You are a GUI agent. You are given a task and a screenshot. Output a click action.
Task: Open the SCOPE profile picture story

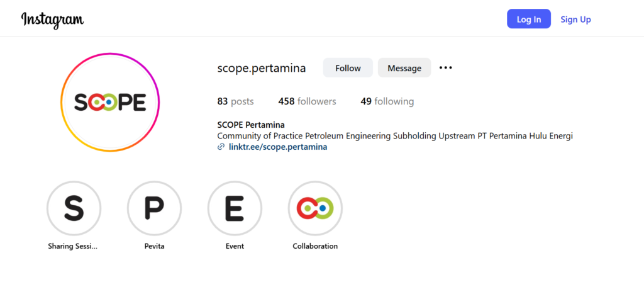[x=110, y=103]
